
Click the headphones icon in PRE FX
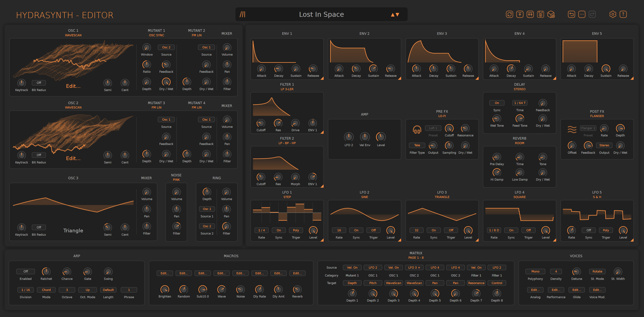[417, 130]
